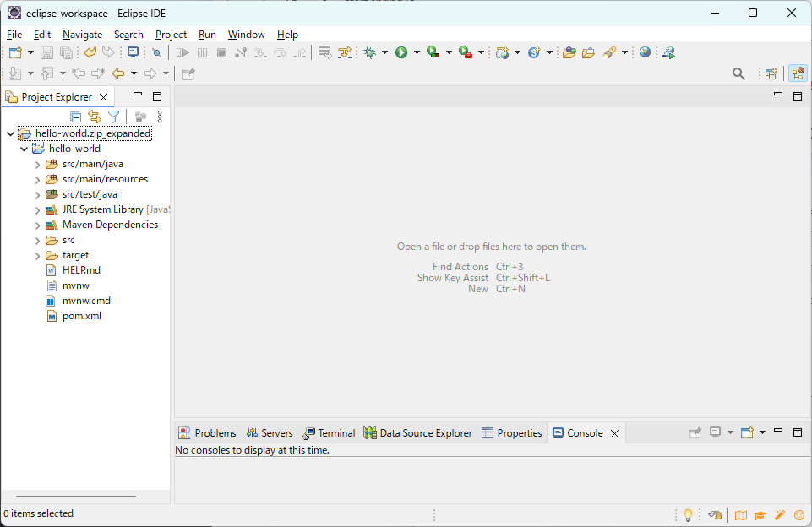The image size is (812, 527).
Task: Click the New Servlet icon
Action: [534, 52]
